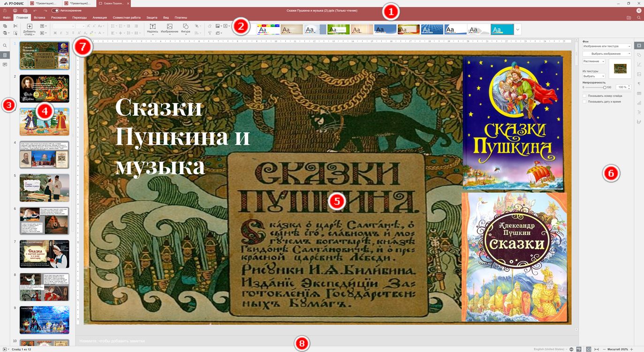Toggle bold Ж formatting

coord(55,33)
